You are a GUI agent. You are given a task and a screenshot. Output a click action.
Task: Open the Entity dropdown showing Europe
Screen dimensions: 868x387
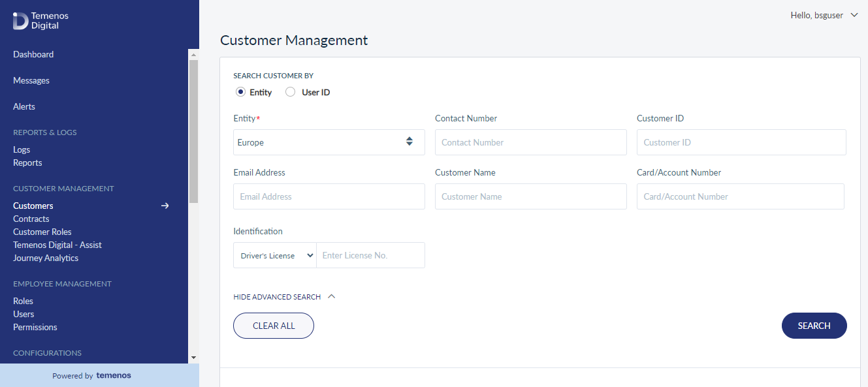coord(329,142)
